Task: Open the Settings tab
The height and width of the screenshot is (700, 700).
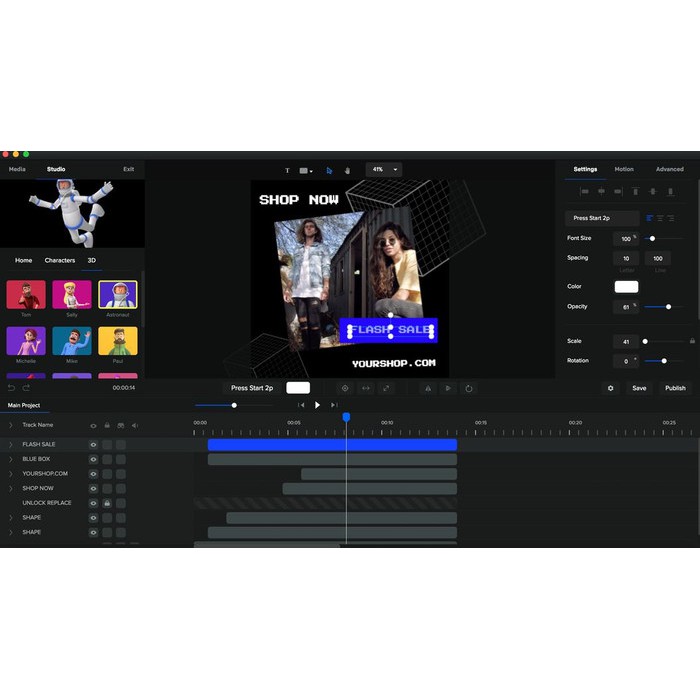Action: (x=585, y=169)
